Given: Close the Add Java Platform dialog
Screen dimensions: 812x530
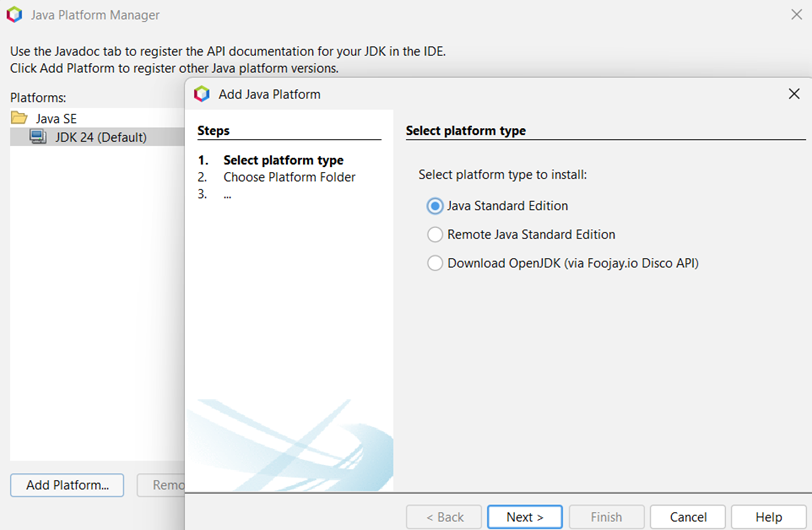Looking at the screenshot, I should tap(794, 94).
